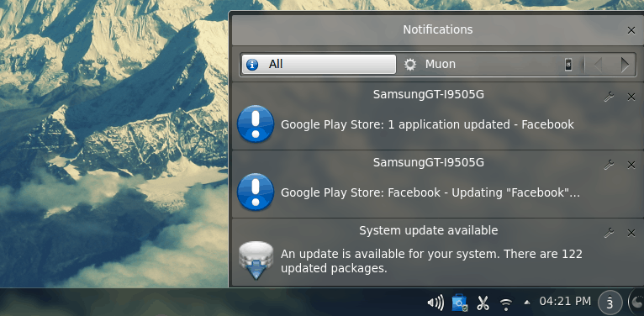Select the All notifications tab
This screenshot has height=316, width=644.
point(319,65)
